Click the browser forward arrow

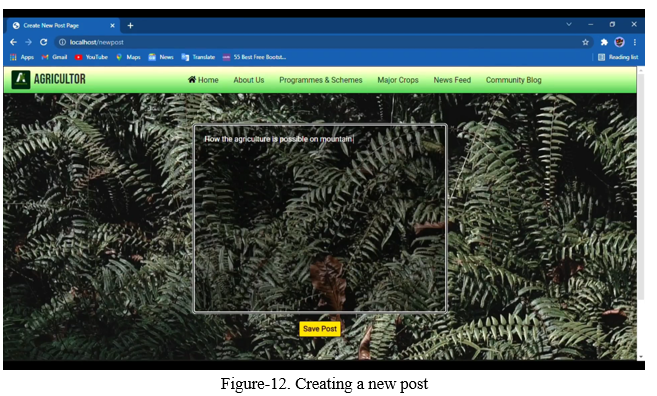pos(28,42)
